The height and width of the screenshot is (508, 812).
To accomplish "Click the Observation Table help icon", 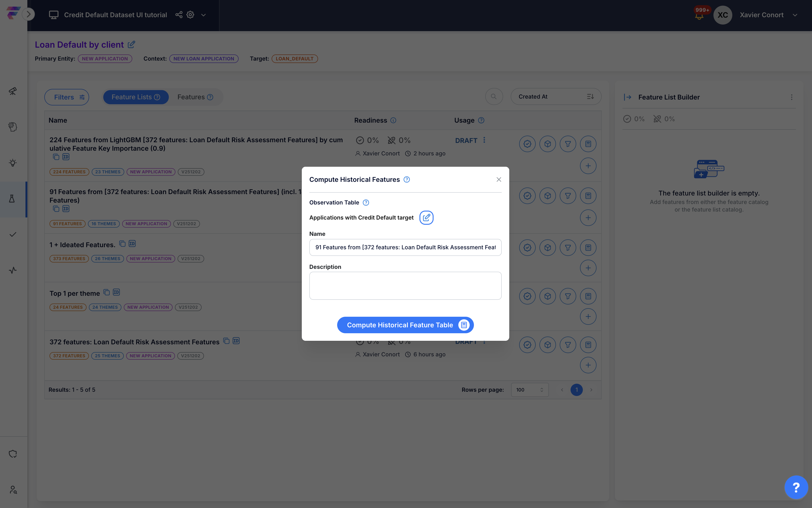I will tap(366, 202).
